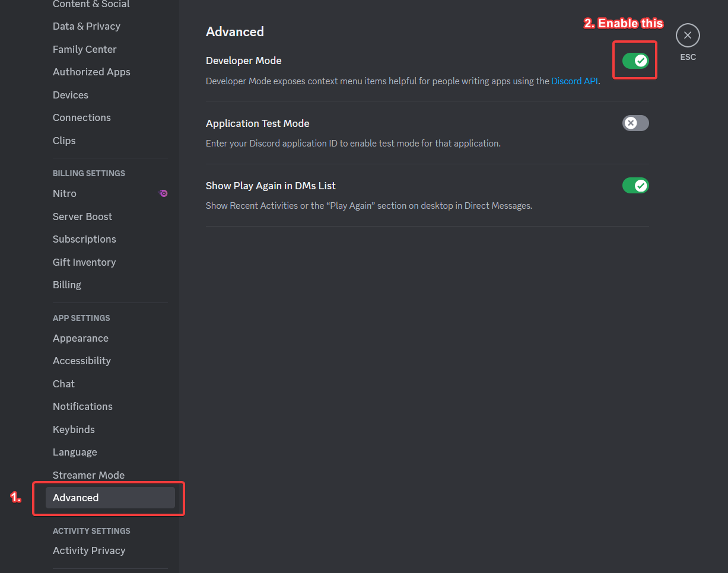The width and height of the screenshot is (728, 573).
Task: Open Clips settings
Action: 64,141
